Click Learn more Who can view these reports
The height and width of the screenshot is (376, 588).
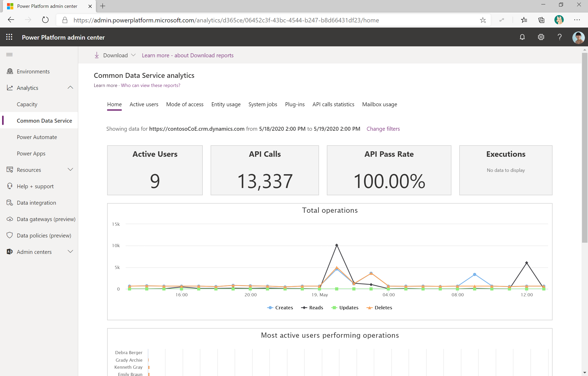click(150, 85)
